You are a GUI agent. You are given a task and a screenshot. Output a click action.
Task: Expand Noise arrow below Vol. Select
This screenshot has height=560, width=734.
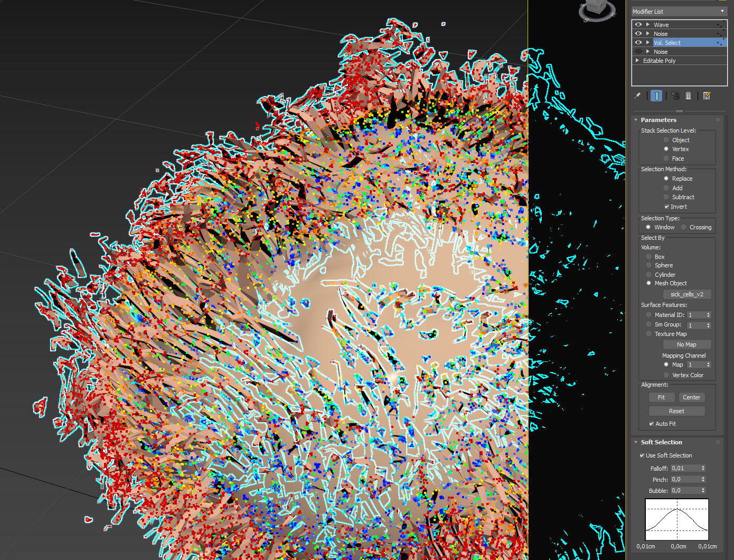click(x=648, y=52)
